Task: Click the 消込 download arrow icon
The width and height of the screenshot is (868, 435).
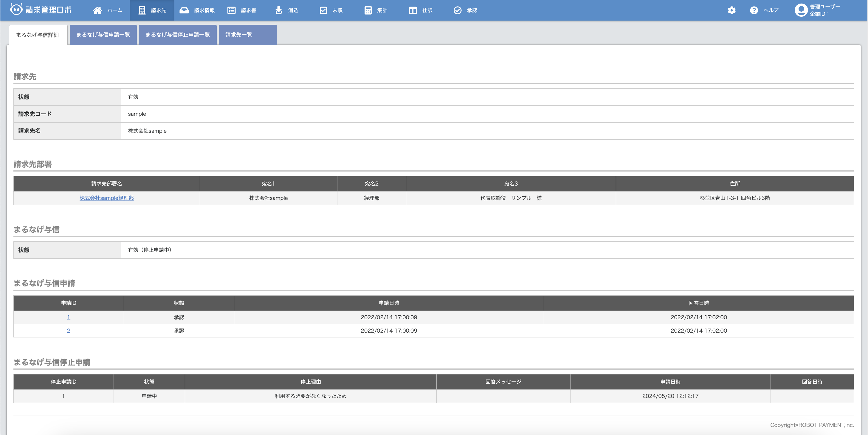Action: pos(278,10)
